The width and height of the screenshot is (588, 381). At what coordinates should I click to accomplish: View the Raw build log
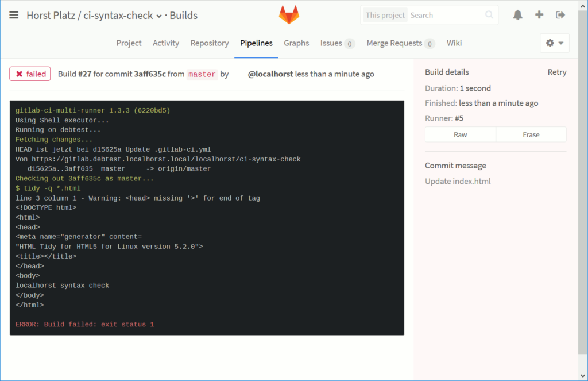tap(460, 134)
